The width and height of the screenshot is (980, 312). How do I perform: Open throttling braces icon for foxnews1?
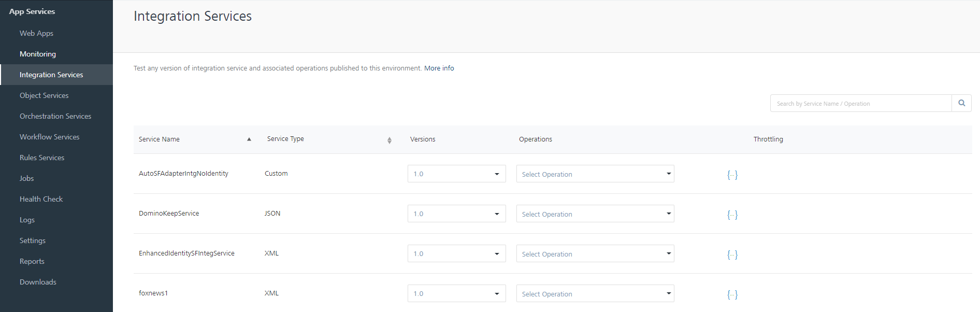click(732, 294)
